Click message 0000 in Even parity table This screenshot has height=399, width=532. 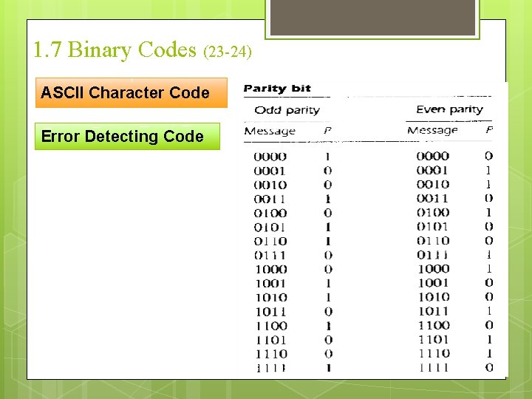tap(433, 156)
